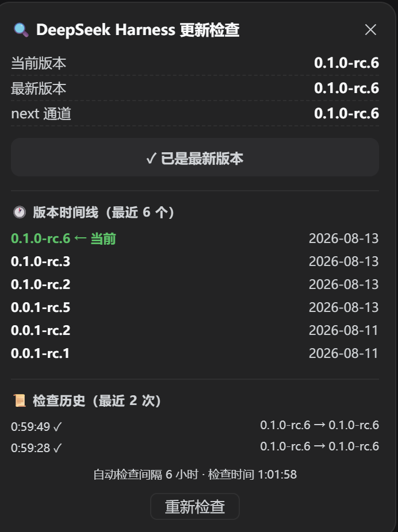Click the magnifier icon beside DeepSeek Harness
Image resolution: width=398 pixels, height=532 pixels.
(21, 30)
